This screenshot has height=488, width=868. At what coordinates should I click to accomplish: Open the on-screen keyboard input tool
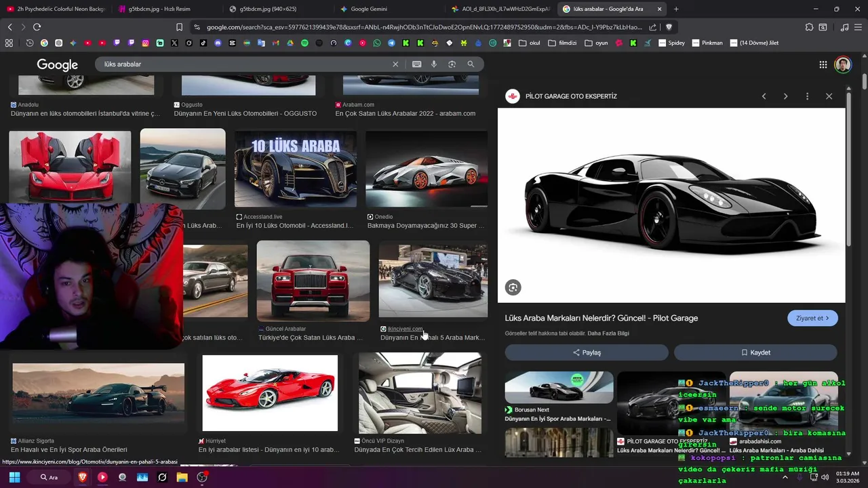point(416,64)
